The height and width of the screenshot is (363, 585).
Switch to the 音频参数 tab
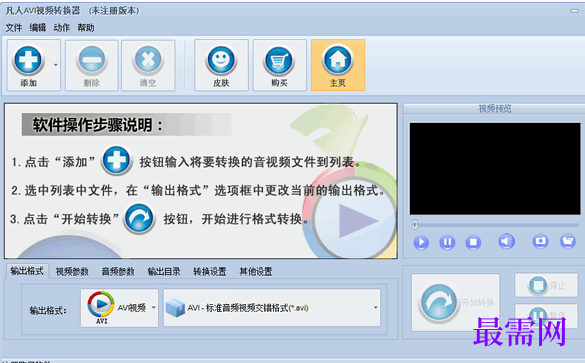(118, 272)
